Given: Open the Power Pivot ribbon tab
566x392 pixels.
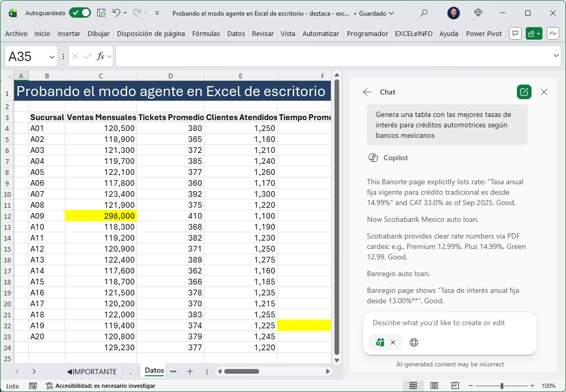Looking at the screenshot, I should tap(484, 33).
